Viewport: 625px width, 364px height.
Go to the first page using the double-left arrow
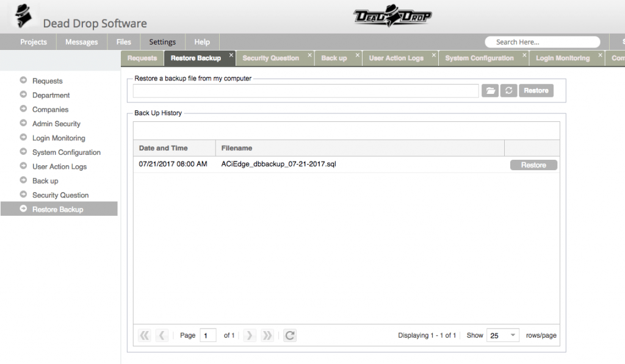point(144,335)
